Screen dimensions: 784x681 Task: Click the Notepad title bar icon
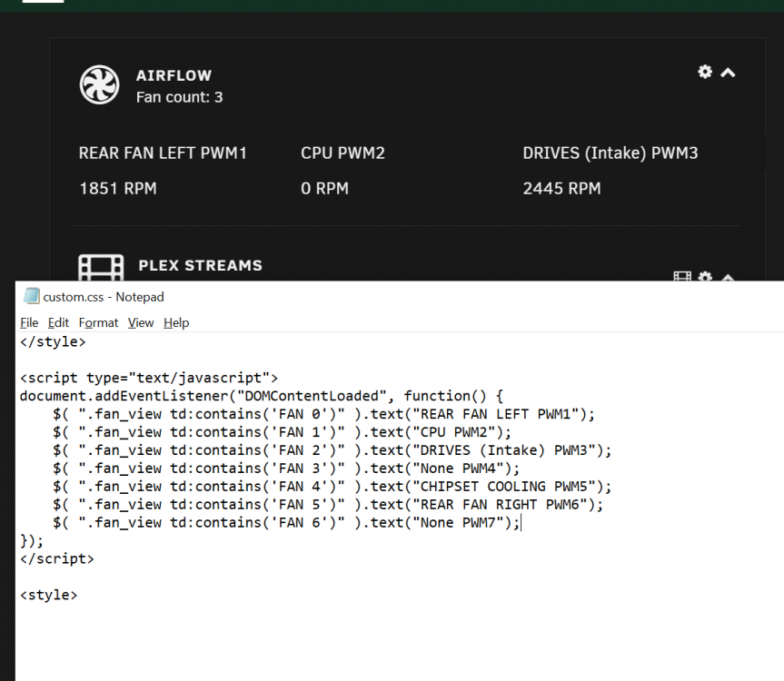click(32, 296)
